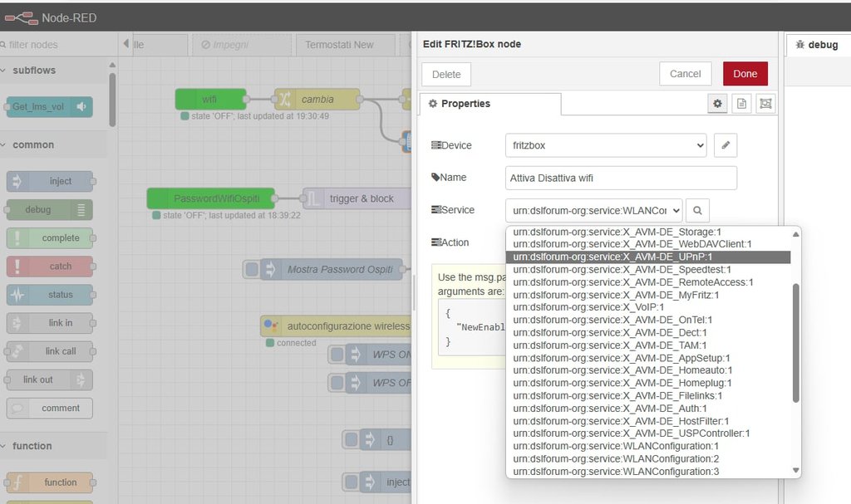The image size is (851, 504).
Task: Choose X_VoIP:1 from service list
Action: pos(648,307)
